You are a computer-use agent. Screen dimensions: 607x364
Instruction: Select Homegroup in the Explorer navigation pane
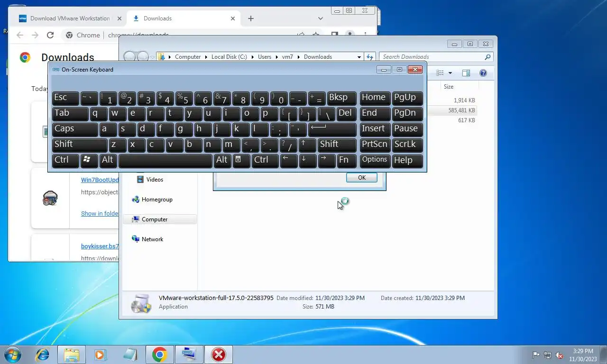[157, 200]
